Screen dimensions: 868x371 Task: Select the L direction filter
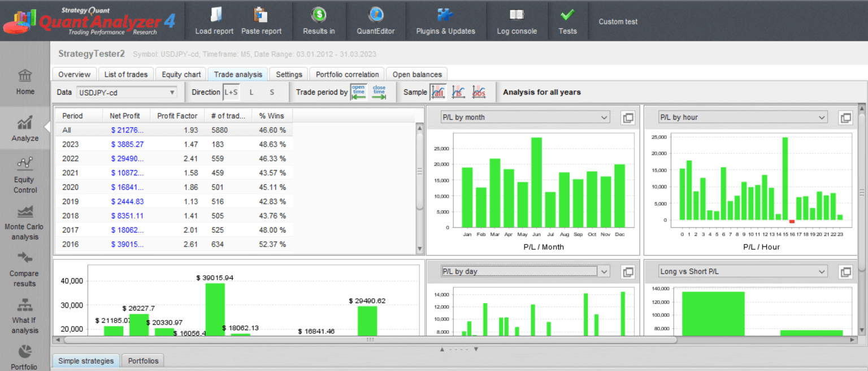tap(251, 92)
